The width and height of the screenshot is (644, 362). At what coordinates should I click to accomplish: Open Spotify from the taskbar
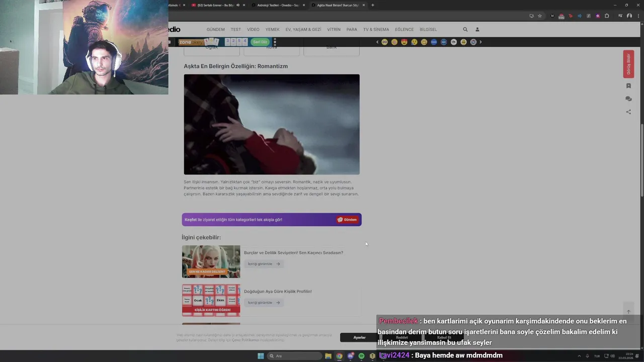[361, 356]
